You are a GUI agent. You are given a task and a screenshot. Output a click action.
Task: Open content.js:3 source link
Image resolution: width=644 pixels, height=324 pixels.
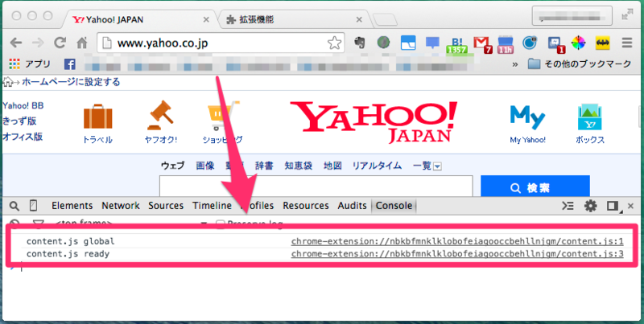pos(457,254)
